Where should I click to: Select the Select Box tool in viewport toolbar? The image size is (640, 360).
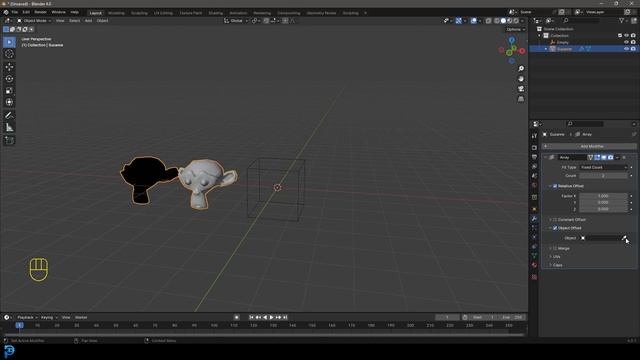tap(9, 42)
